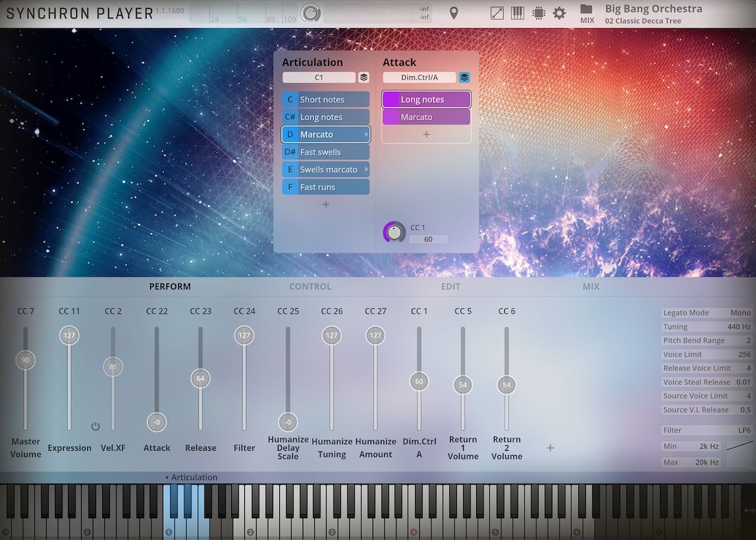Click the CC 1 value field showing 60
This screenshot has width=756, height=540.
tap(428, 239)
